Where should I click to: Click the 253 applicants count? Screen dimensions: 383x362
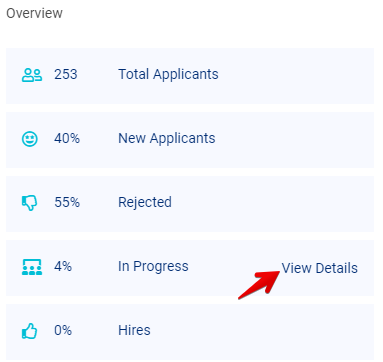(66, 74)
